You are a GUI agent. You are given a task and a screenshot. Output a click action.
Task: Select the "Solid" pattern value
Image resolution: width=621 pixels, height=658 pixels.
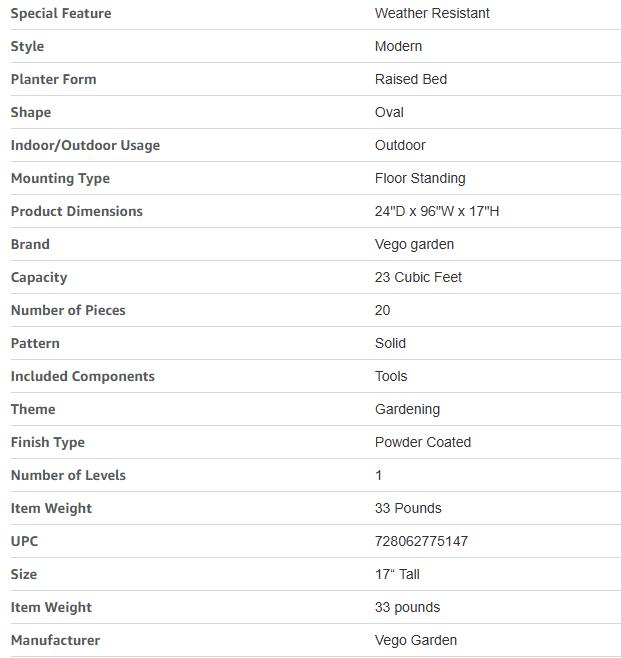pyautogui.click(x=390, y=343)
